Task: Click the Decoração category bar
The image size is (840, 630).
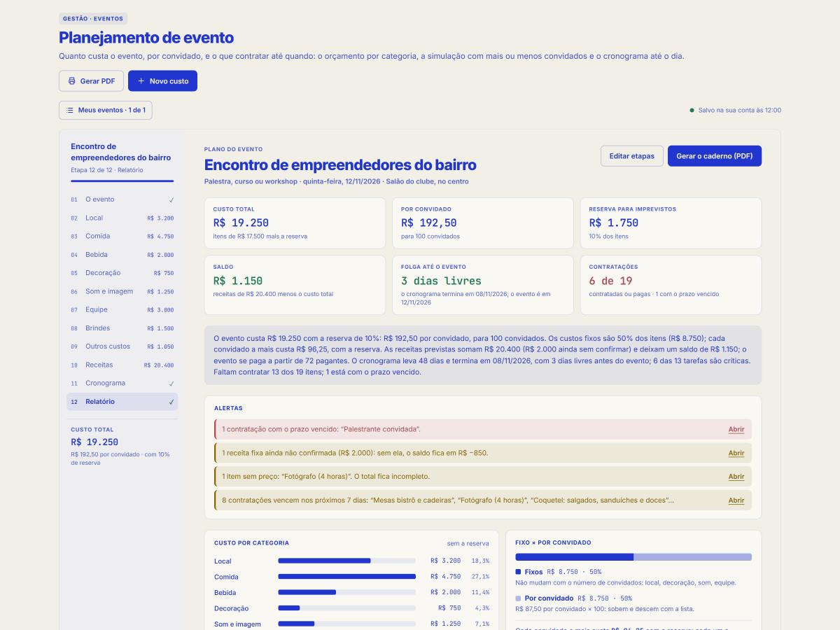Action: pyautogui.click(x=346, y=608)
